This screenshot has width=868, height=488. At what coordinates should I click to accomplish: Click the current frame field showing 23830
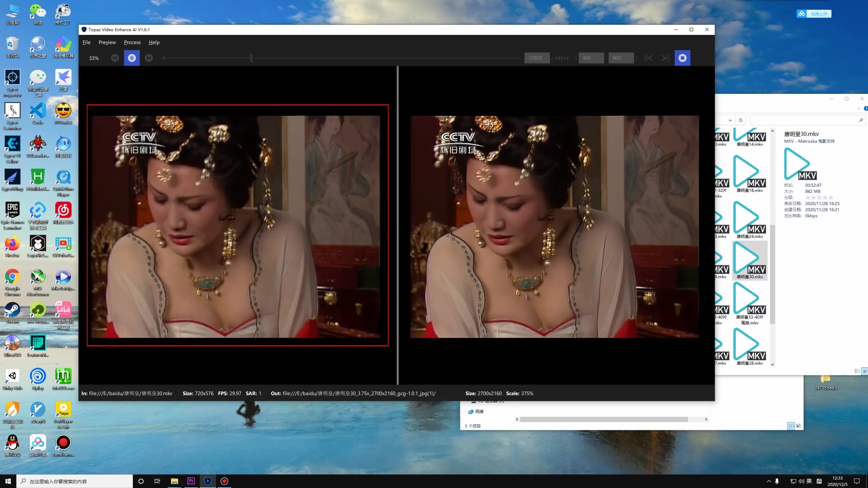[x=537, y=58]
